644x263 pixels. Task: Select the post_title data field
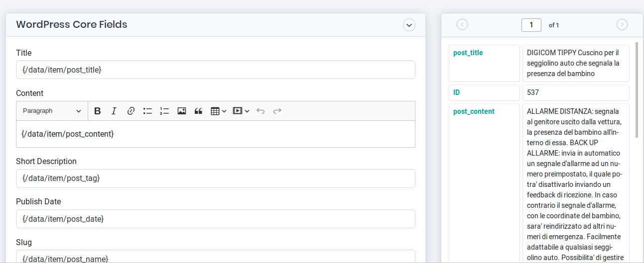pyautogui.click(x=468, y=53)
